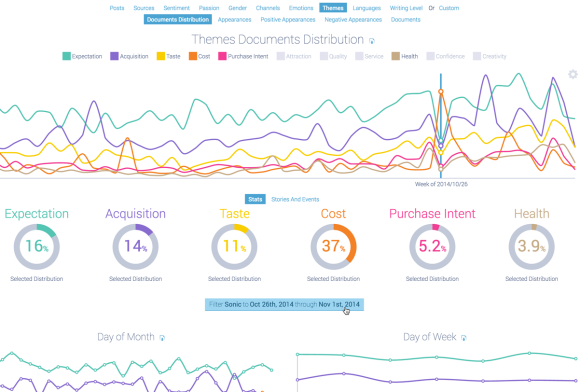The image size is (580, 392).
Task: Enable the Attraction series in legend
Action: [294, 56]
